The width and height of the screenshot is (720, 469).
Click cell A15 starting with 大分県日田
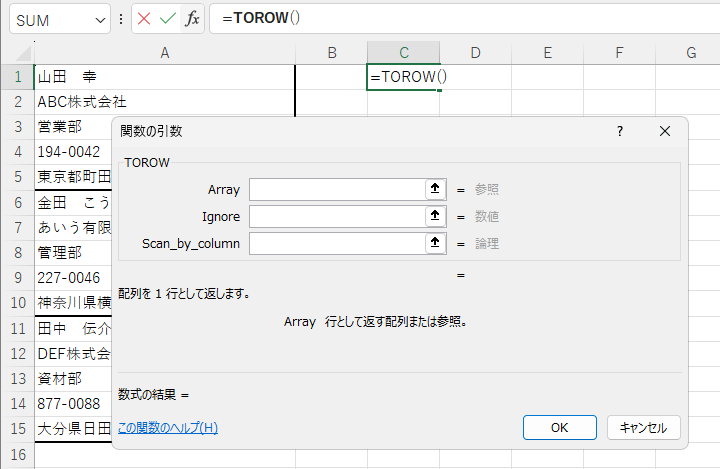pyautogui.click(x=73, y=429)
